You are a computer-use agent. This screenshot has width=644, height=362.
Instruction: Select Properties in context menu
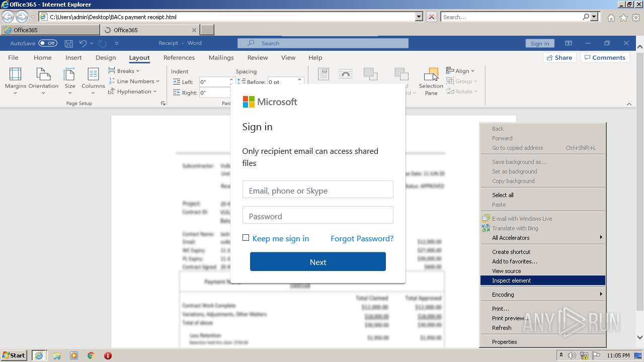pos(543,342)
